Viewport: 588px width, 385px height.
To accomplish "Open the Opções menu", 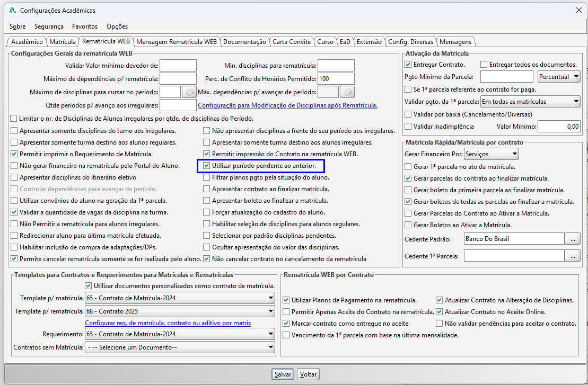I will click(117, 26).
